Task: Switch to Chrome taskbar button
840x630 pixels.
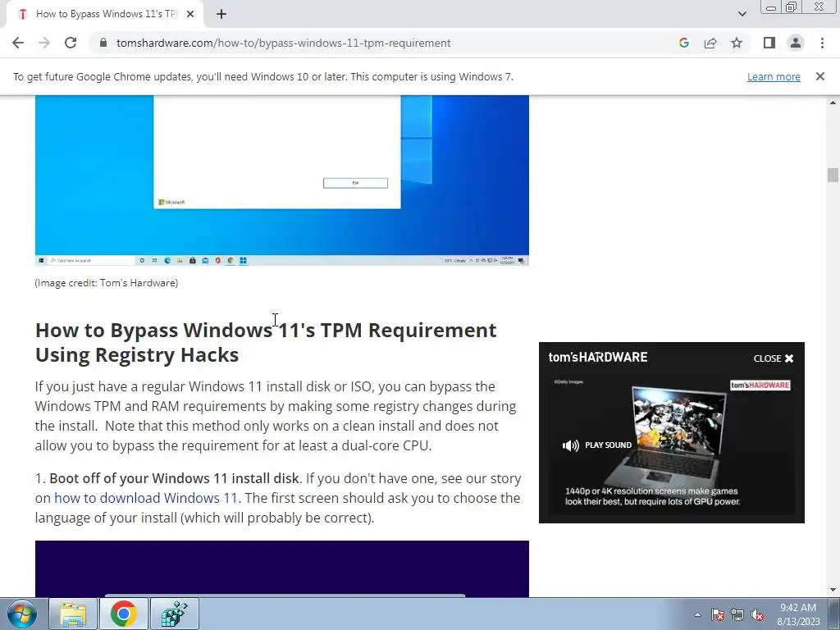Action: pos(124,614)
